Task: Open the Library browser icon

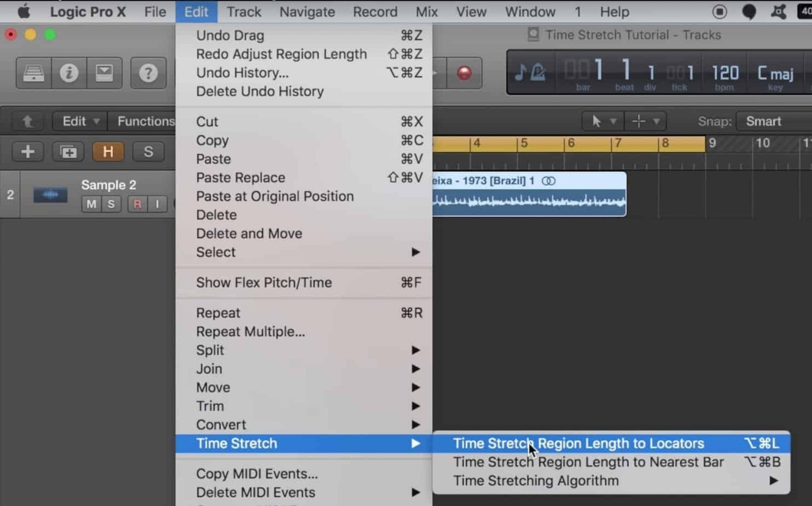Action: click(x=33, y=73)
